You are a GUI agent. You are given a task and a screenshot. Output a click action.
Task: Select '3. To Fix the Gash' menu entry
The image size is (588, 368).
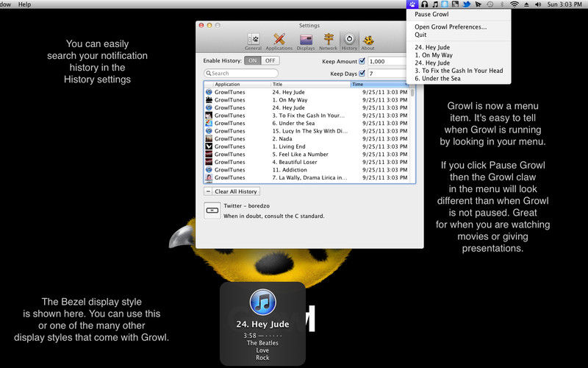[459, 71]
